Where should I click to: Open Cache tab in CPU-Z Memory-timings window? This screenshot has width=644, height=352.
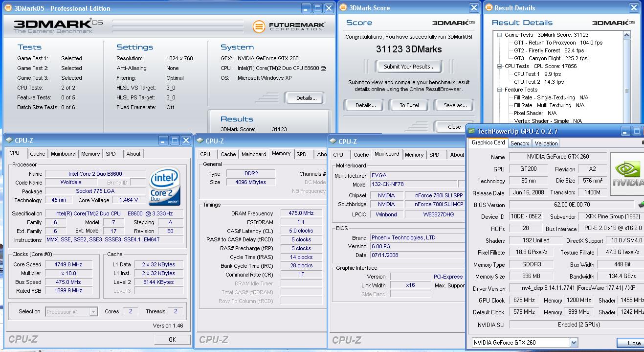pos(228,154)
